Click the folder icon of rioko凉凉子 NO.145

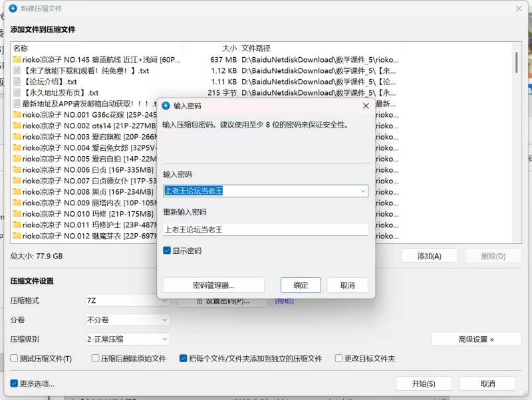pyautogui.click(x=17, y=60)
